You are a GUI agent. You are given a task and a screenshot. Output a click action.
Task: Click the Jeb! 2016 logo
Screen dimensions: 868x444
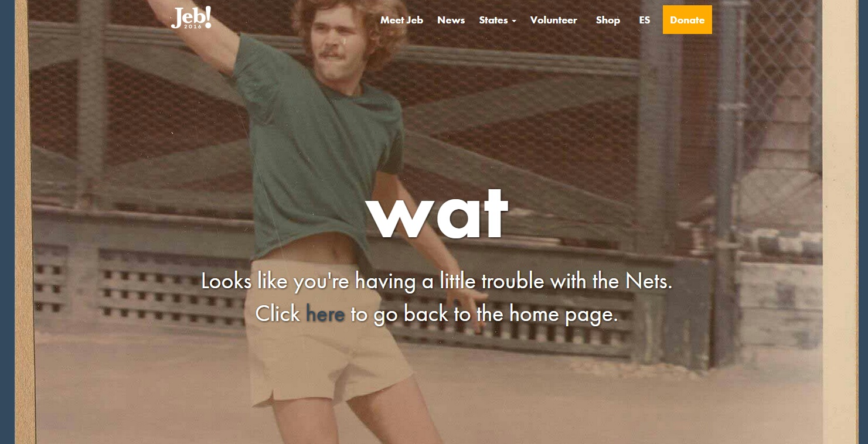[x=191, y=18]
